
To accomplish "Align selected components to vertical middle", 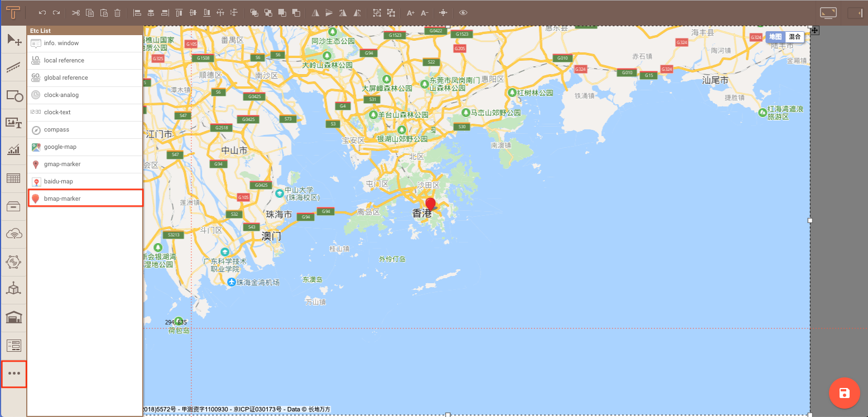I will (193, 12).
